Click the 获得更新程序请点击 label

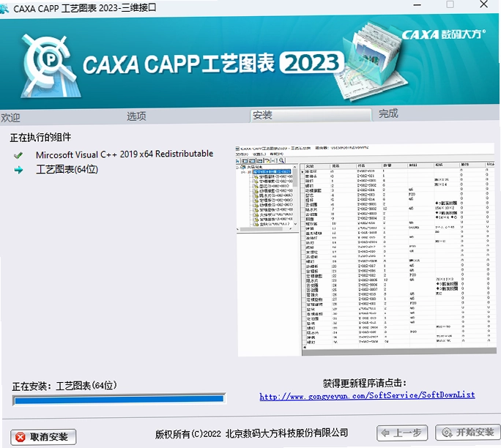pos(365,383)
